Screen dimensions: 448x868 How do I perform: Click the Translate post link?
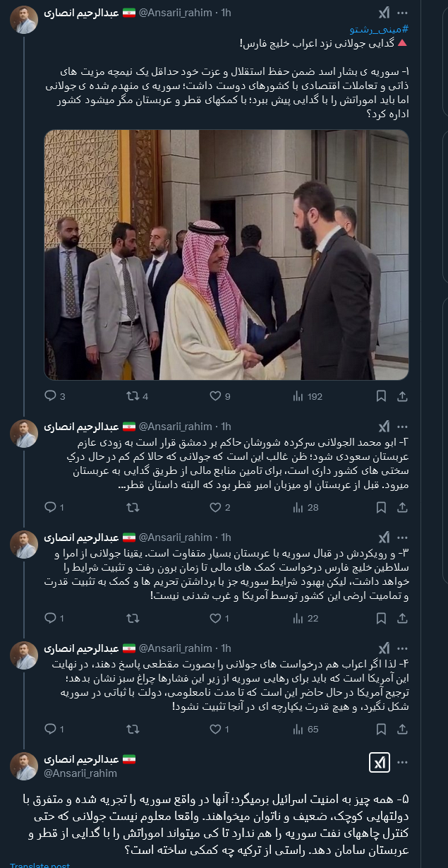(39, 864)
